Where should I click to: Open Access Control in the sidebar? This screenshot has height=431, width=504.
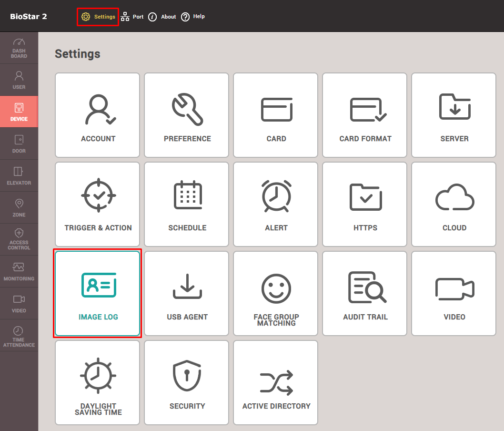pos(19,239)
